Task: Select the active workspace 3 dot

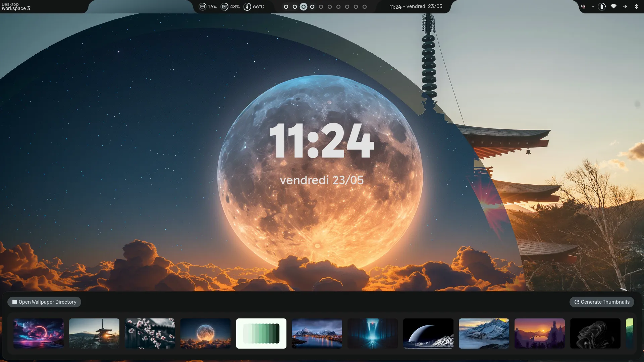Action: click(304, 7)
